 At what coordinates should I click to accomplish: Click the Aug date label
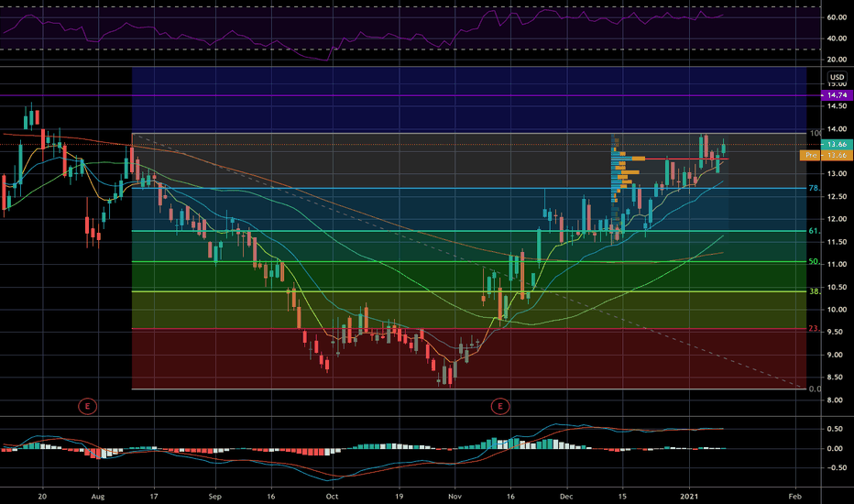(98, 497)
